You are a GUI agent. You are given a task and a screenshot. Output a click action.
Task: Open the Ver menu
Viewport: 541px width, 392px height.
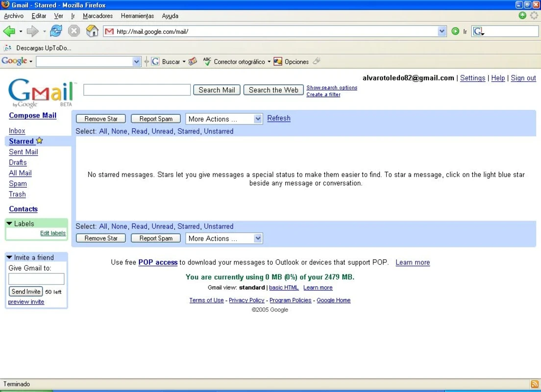point(58,16)
